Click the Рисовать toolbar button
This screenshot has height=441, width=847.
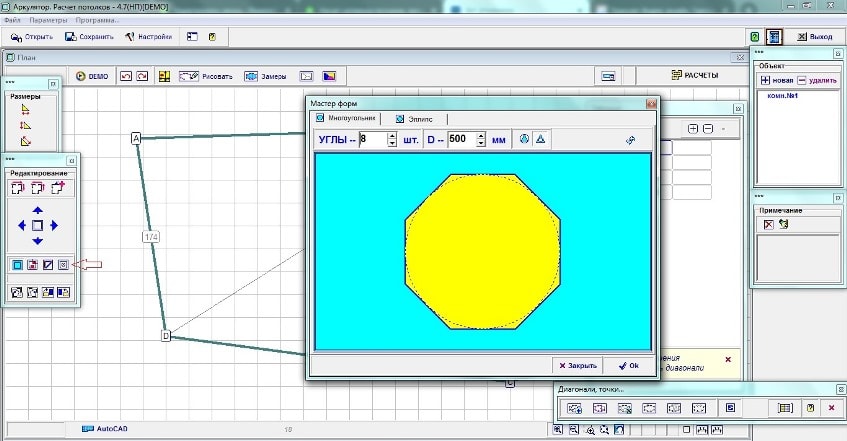tap(209, 76)
